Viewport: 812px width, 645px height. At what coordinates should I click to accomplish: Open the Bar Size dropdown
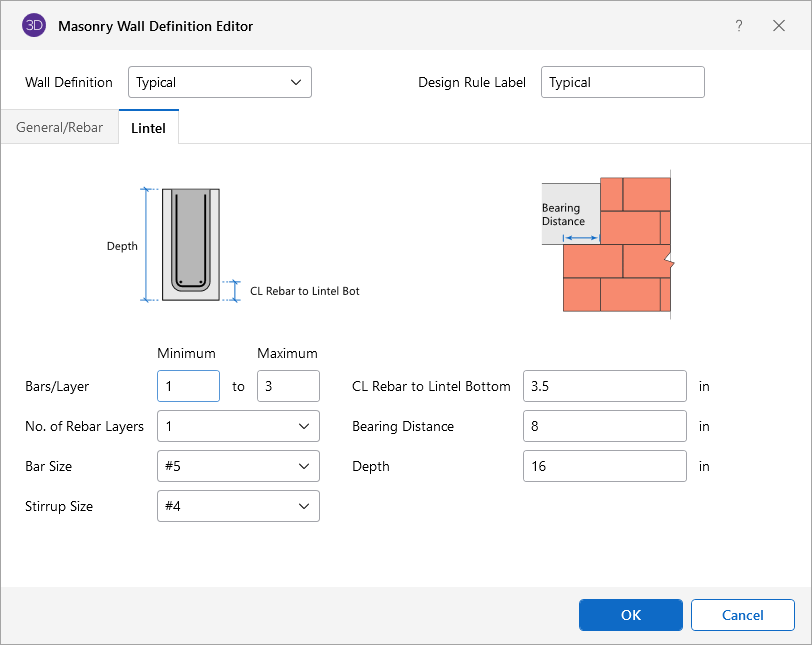[238, 466]
